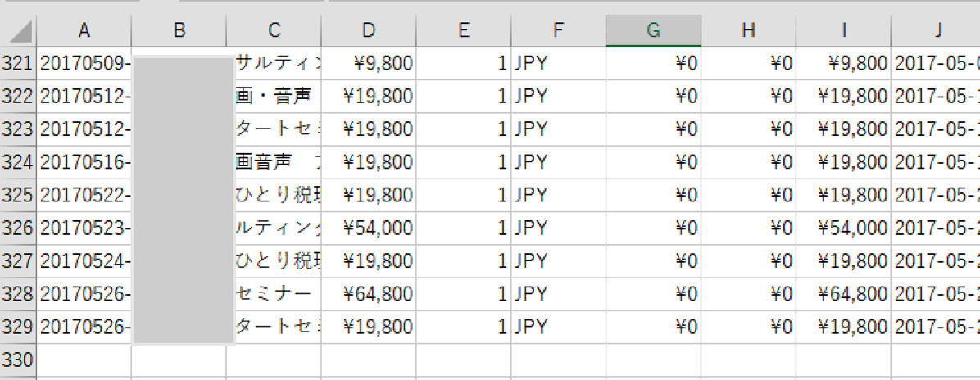This screenshot has height=380, width=980.
Task: Click JPY cell in row 324
Action: coord(559,162)
